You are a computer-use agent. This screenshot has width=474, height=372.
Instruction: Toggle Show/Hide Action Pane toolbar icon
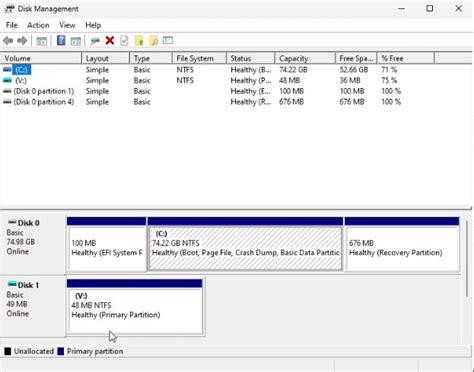click(76, 41)
